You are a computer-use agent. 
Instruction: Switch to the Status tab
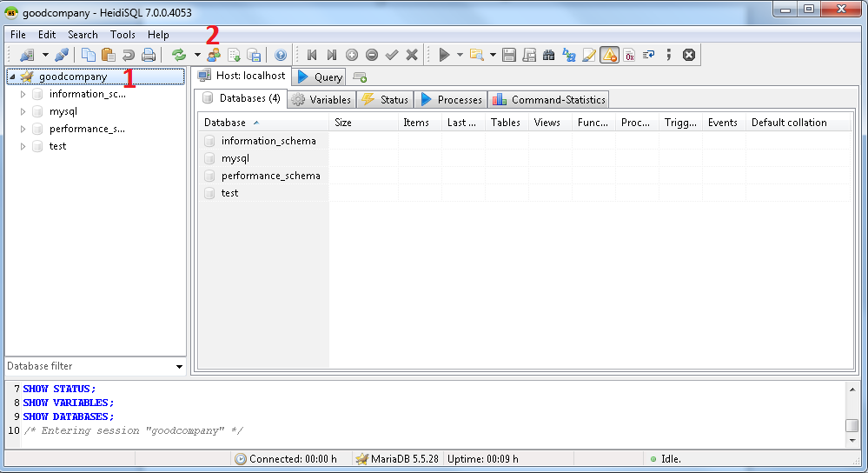coord(385,100)
